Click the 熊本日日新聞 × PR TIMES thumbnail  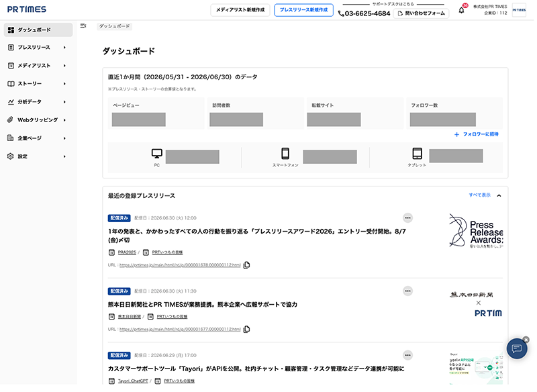[476, 304]
